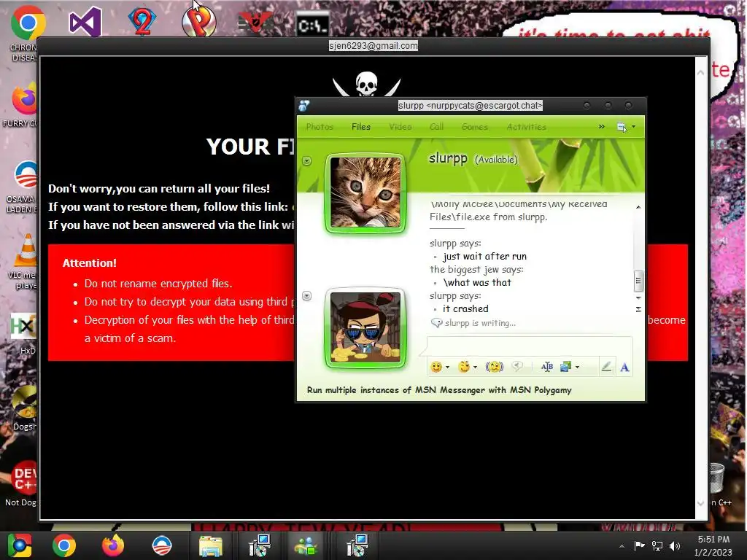Screen dimensions: 747x560
Task: Click the message '\what was that'
Action: 477,282
